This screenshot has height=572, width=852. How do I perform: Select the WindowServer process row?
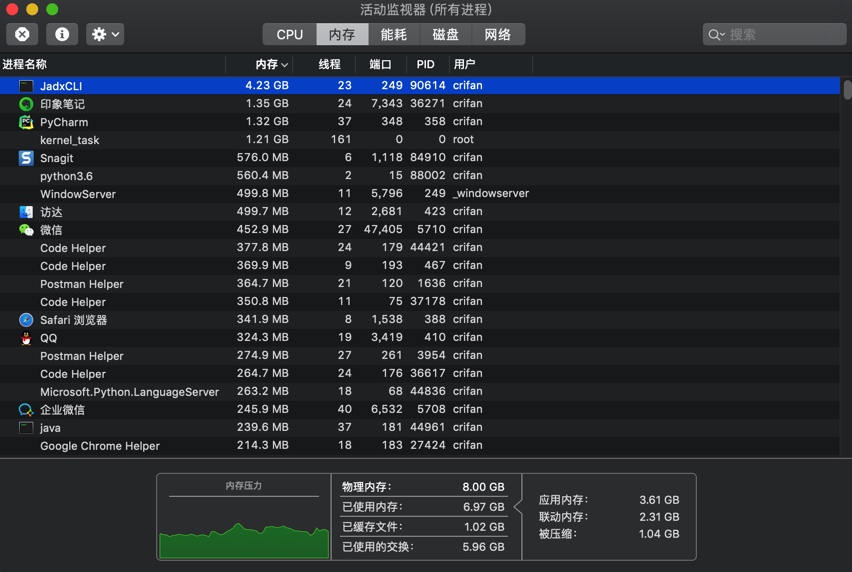[x=419, y=193]
